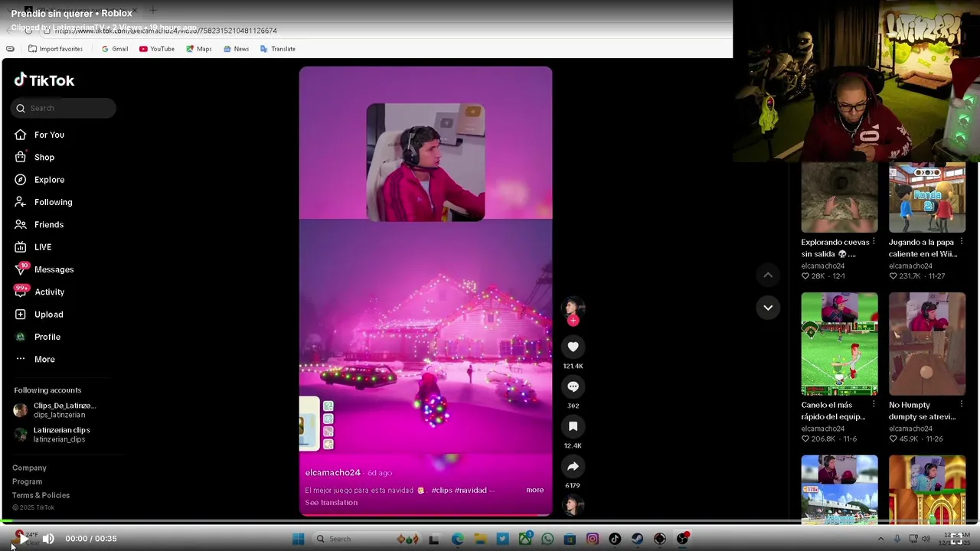
Task: Open File Explorer in taskbar
Action: (480, 539)
